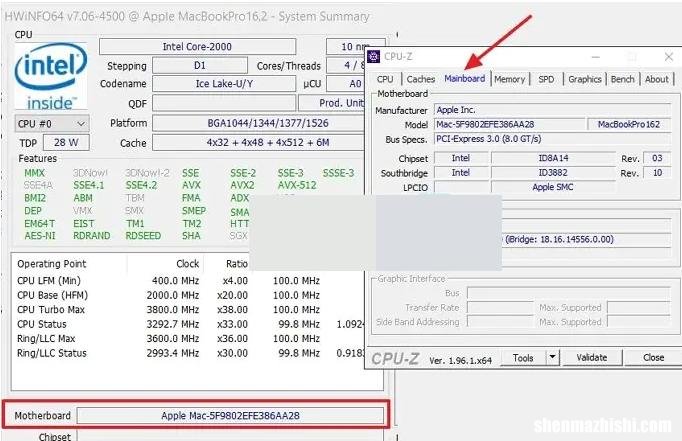This screenshot has height=441, width=682.
Task: Click the CPU Status clock 3292.7 MHz
Action: 173,324
